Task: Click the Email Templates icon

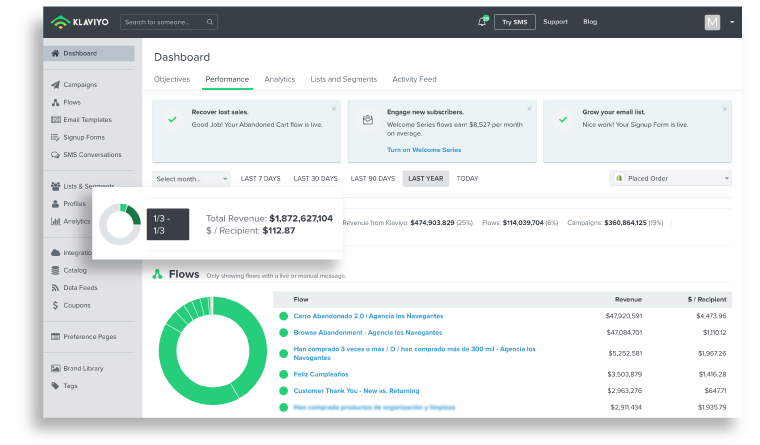Action: (56, 120)
